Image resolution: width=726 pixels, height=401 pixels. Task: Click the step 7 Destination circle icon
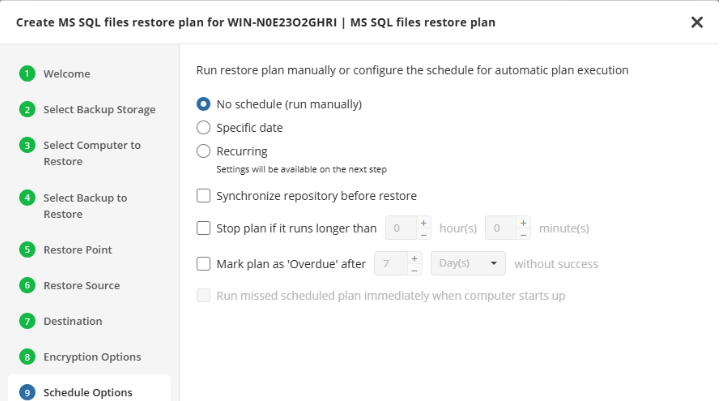pyautogui.click(x=27, y=322)
